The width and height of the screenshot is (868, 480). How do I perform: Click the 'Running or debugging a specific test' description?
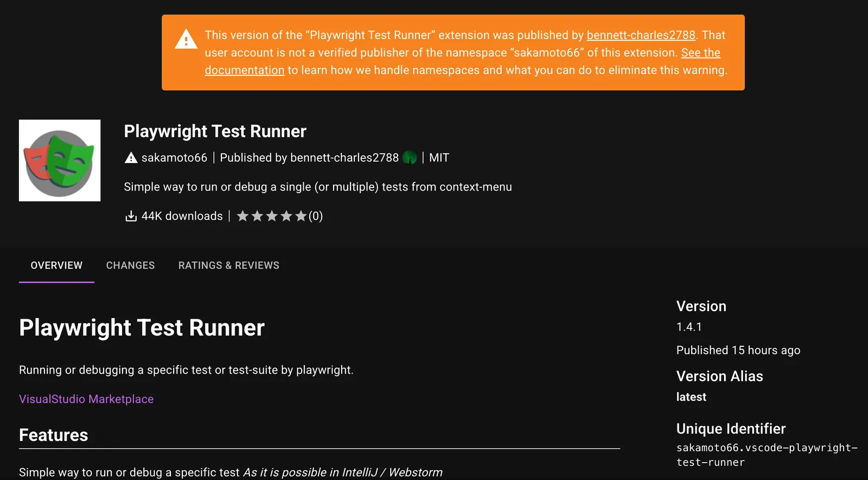186,370
